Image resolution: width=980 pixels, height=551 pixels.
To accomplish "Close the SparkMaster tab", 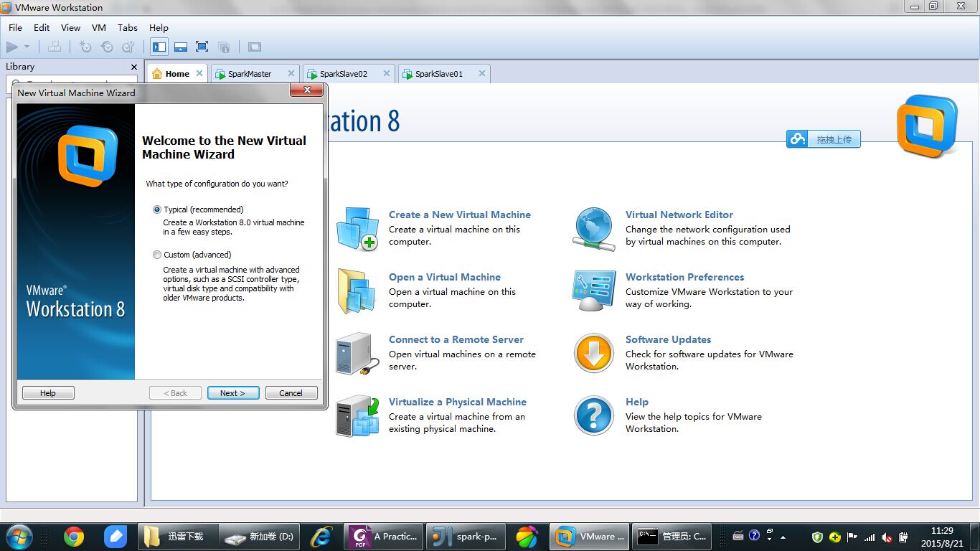I will [291, 73].
